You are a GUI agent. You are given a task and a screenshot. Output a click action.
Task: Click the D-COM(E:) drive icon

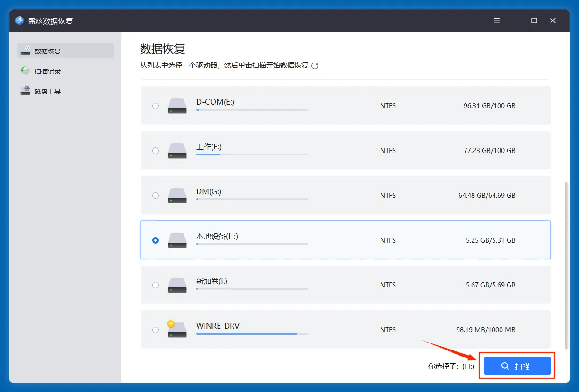(x=177, y=106)
